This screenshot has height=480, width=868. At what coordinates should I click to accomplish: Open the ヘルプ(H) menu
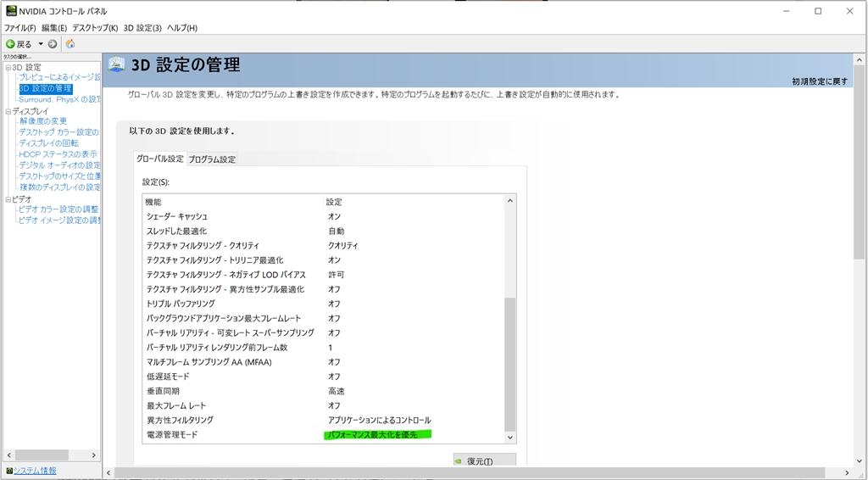182,28
